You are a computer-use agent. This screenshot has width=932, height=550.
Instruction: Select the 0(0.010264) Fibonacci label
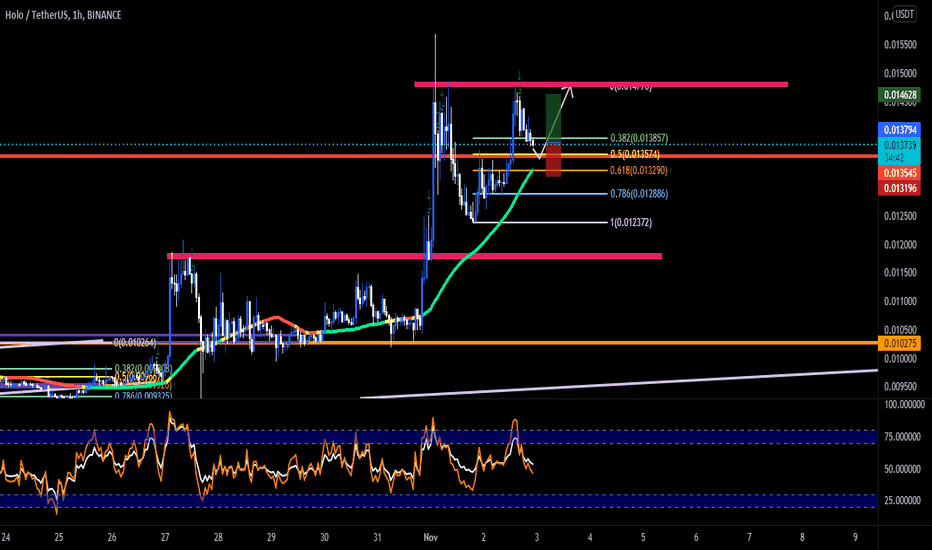pyautogui.click(x=135, y=342)
